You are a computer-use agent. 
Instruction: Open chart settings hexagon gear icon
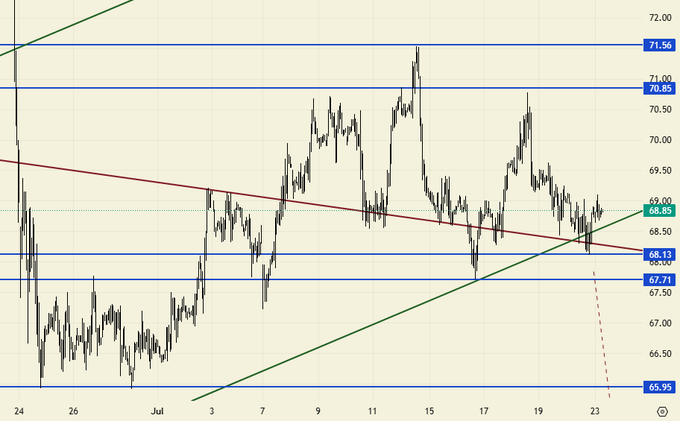coord(662,410)
